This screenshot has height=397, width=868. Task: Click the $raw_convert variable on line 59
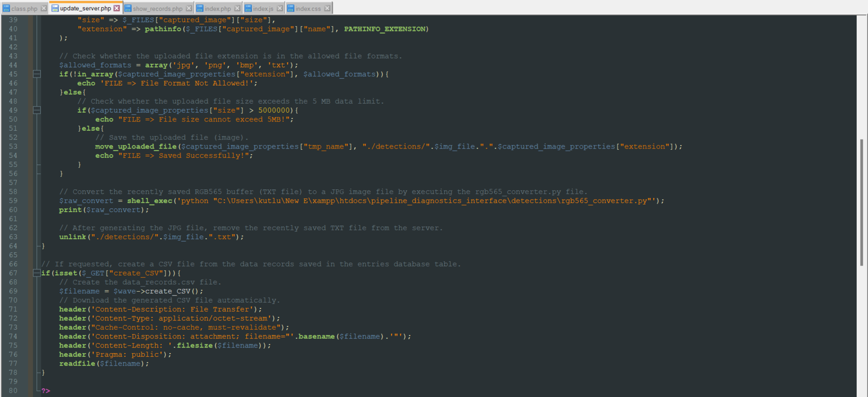pos(86,201)
